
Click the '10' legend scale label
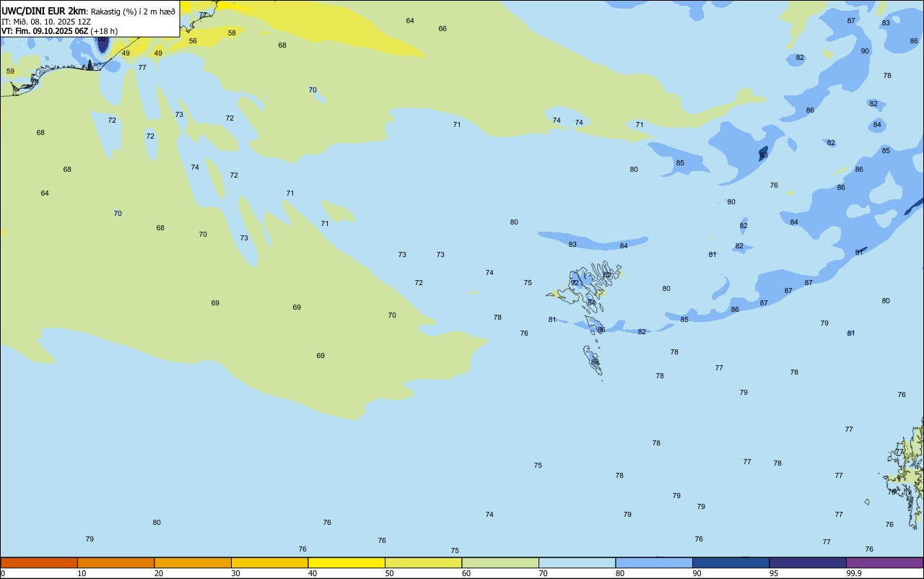point(82,573)
